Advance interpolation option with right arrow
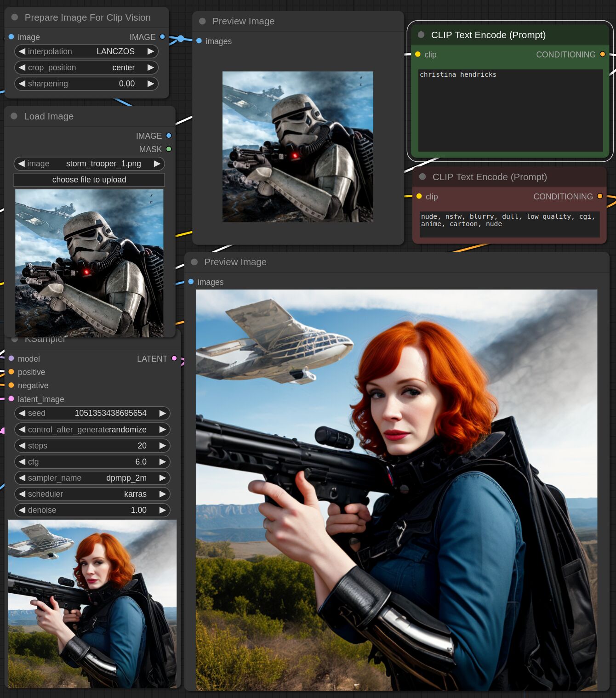This screenshot has height=698, width=616. pyautogui.click(x=151, y=51)
